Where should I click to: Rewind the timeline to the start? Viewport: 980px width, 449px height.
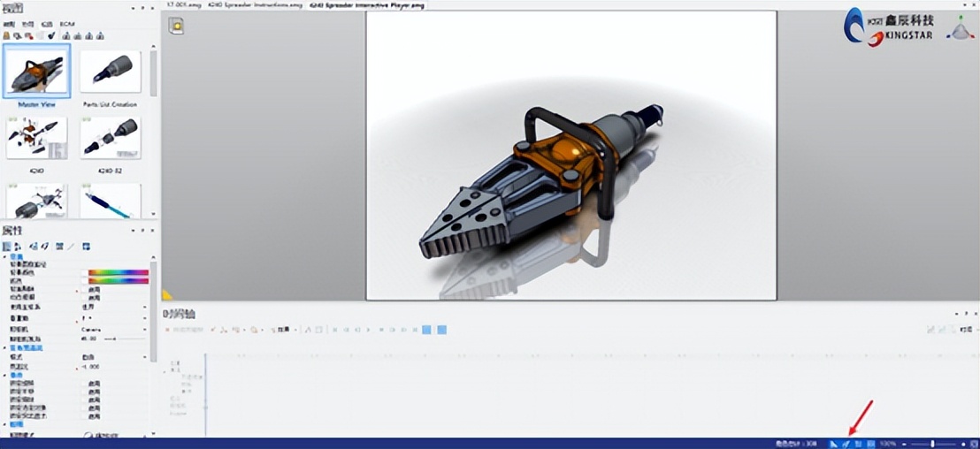click(335, 330)
